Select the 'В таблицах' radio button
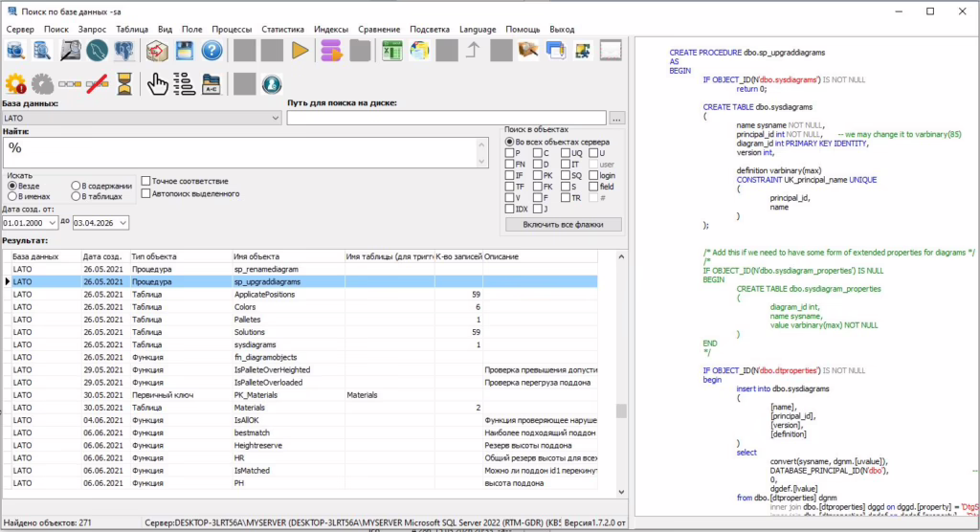Viewport: 980px width, 532px height. (x=76, y=196)
